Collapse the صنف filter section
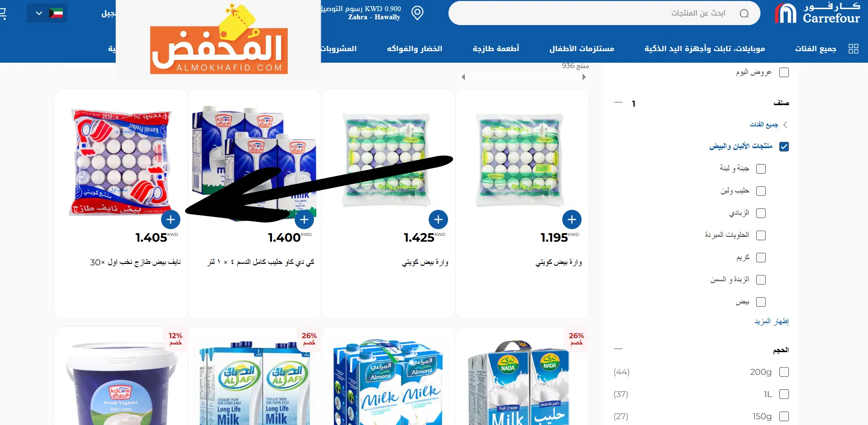868x425 pixels. point(618,103)
